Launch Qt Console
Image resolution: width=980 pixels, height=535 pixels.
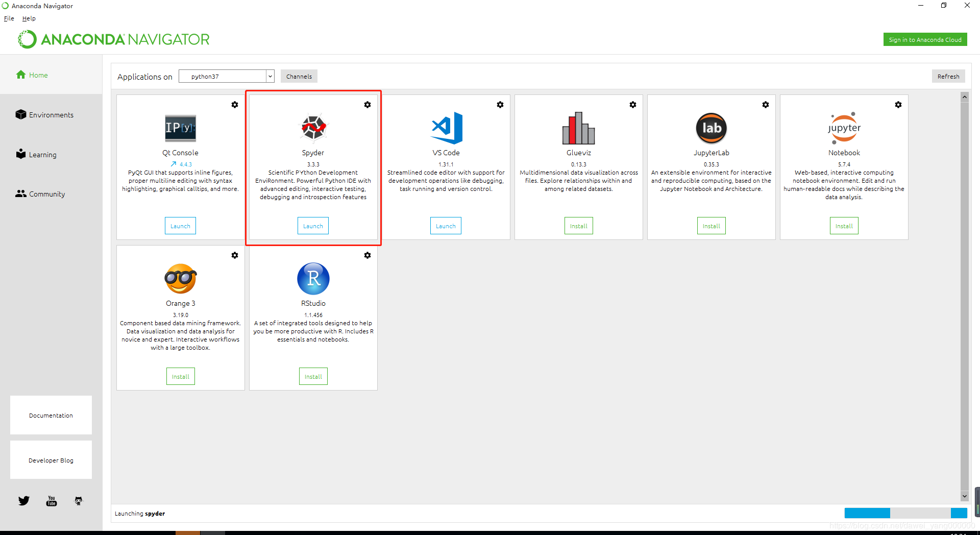180,226
